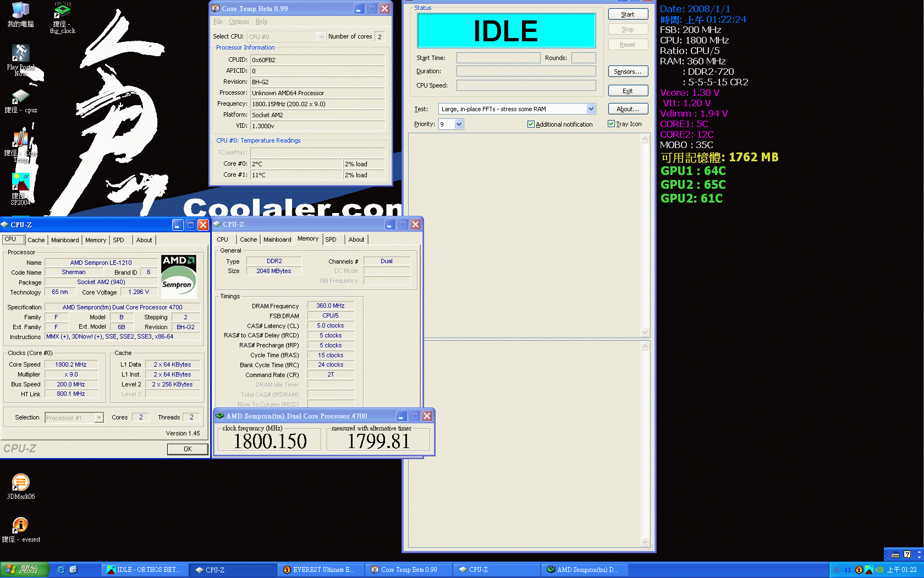
Task: Open the File menu in Core Temp
Action: coord(218,21)
